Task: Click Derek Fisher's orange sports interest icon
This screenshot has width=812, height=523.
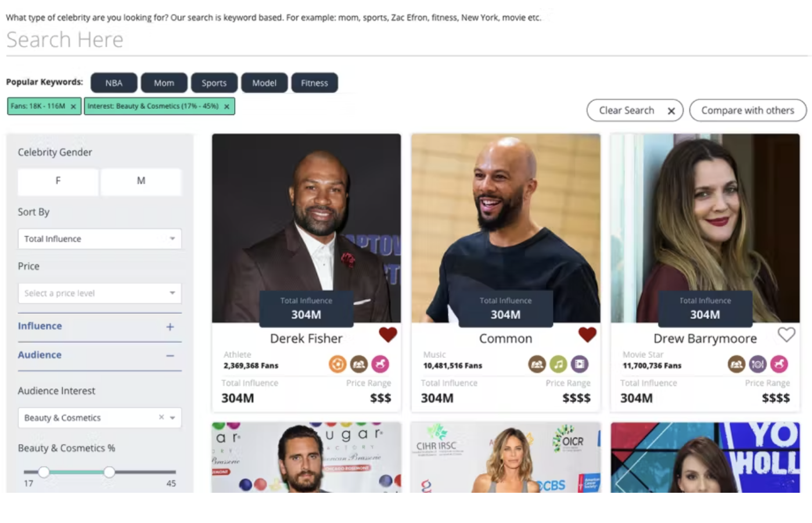Action: pyautogui.click(x=337, y=364)
